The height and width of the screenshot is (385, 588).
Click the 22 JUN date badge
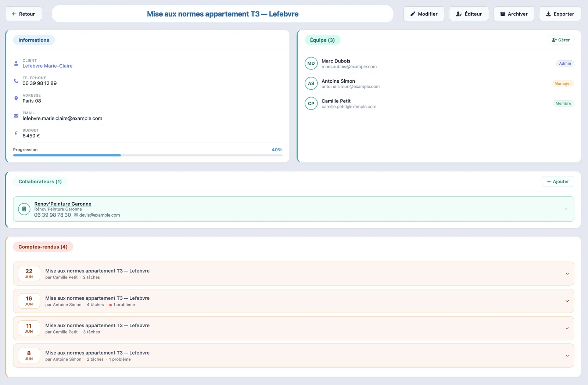(29, 274)
